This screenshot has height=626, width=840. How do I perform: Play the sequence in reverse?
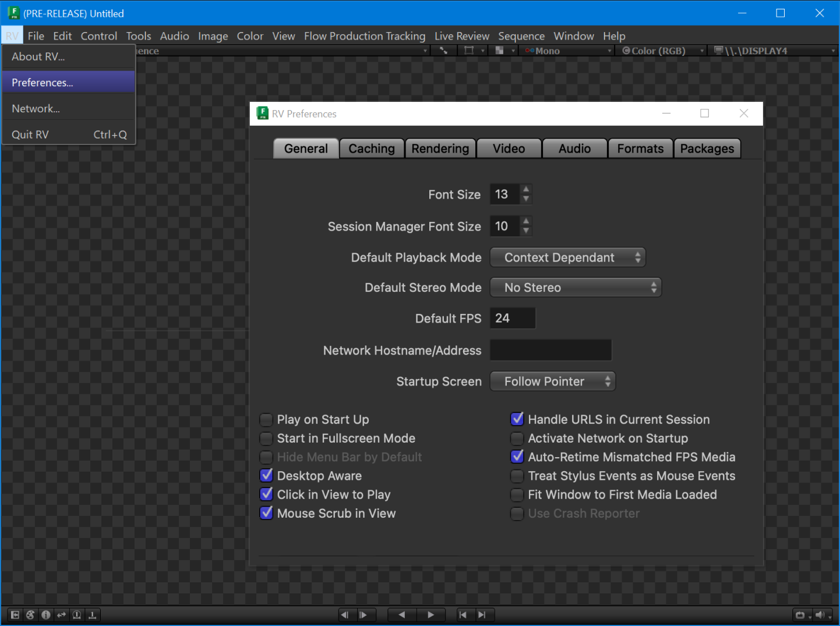tap(401, 615)
